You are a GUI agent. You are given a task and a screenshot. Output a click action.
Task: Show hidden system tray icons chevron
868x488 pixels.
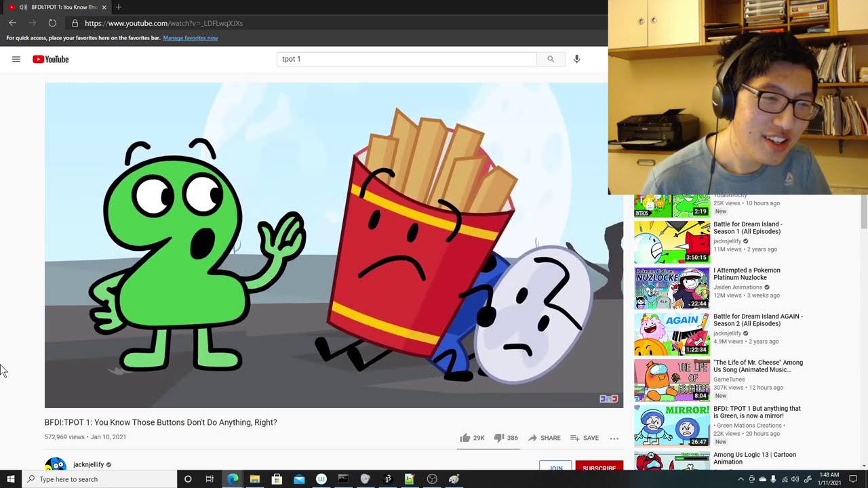pos(741,479)
